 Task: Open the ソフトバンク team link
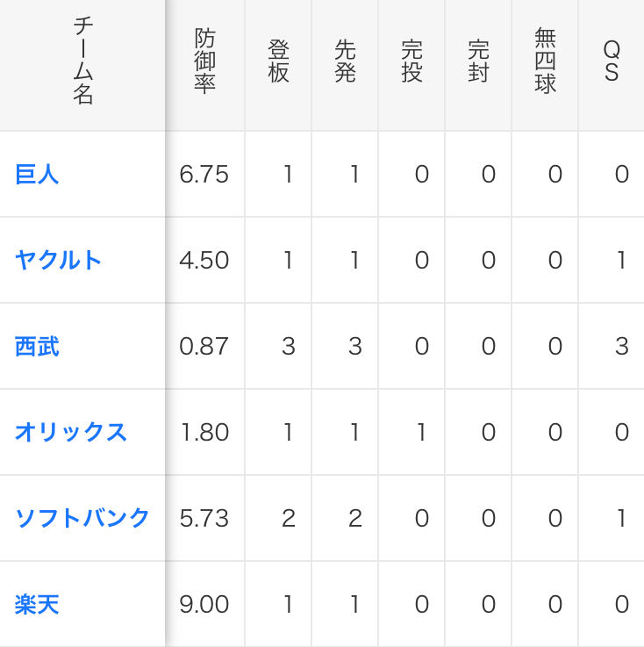point(82,518)
